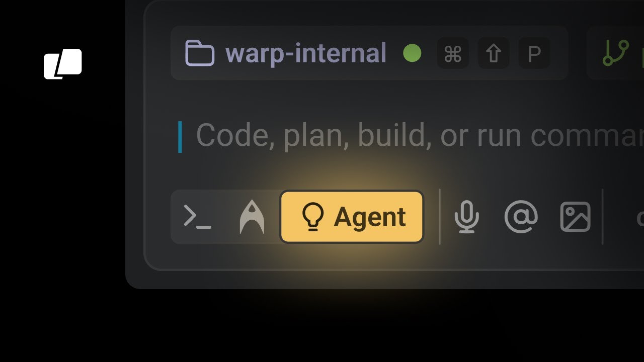Select the auto-detect mode icon
The width and height of the screenshot is (644, 362).
tap(252, 217)
